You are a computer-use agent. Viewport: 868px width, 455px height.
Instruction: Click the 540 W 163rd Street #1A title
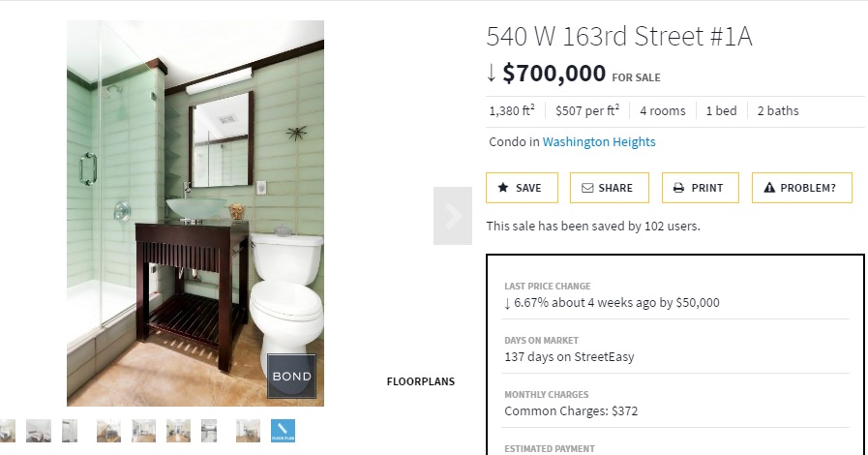tap(619, 37)
